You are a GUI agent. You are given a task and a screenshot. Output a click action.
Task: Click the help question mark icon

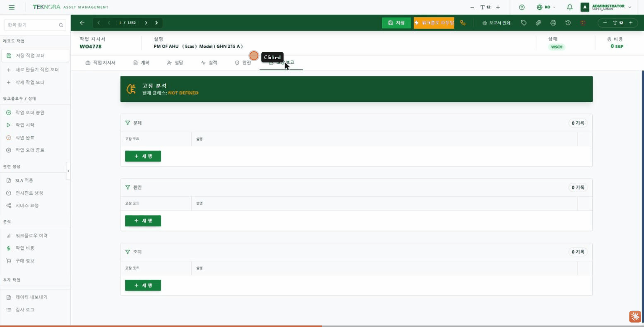[x=522, y=7]
